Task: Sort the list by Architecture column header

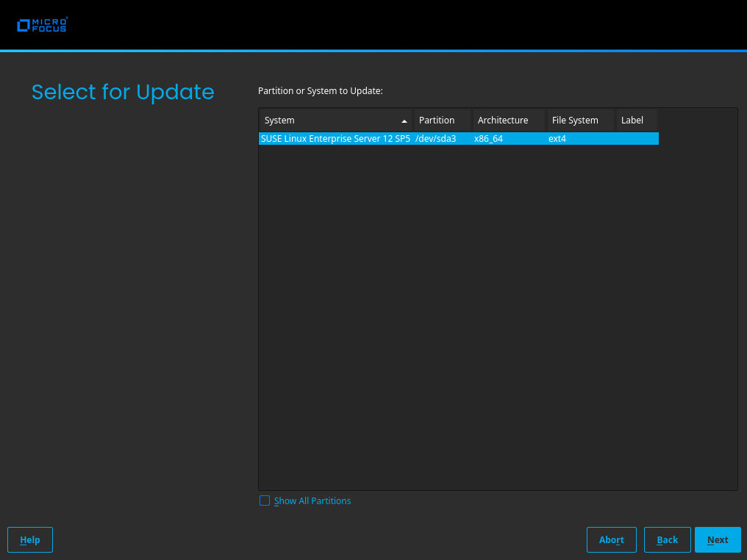Action: (x=507, y=121)
